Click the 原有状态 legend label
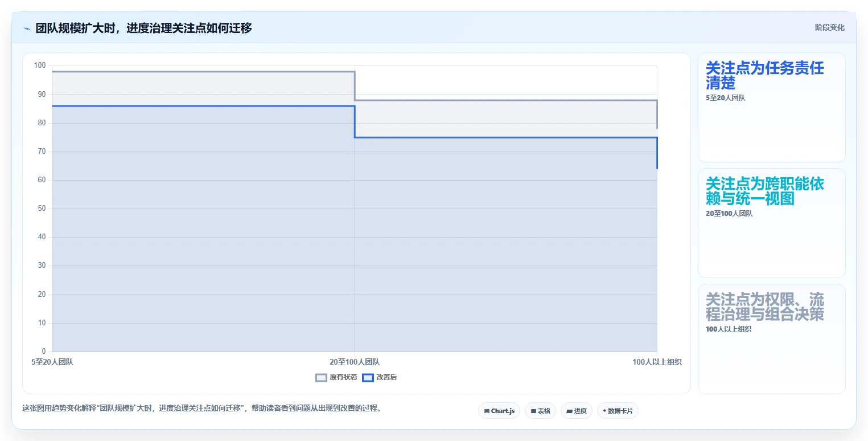This screenshot has width=868, height=441. tap(343, 377)
